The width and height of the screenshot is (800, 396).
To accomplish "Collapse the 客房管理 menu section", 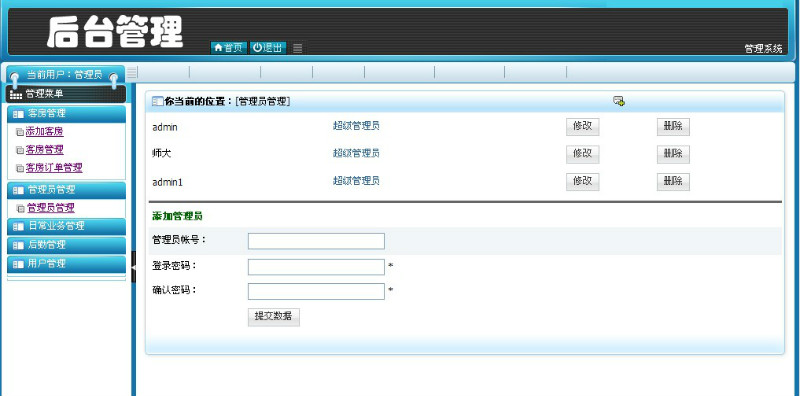I will [x=66, y=113].
